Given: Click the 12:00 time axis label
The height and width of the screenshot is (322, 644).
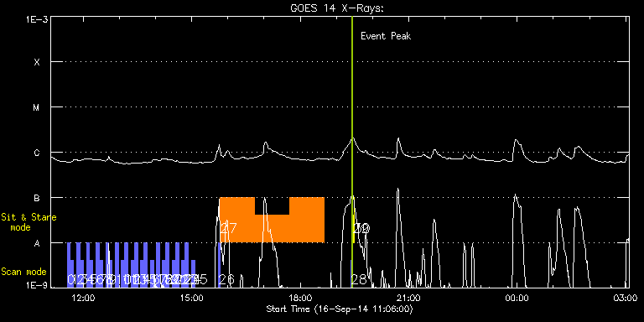Looking at the screenshot, I should pyautogui.click(x=83, y=299).
